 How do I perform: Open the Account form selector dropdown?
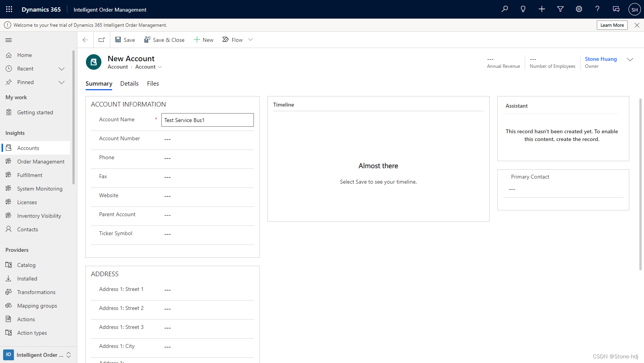coord(149,67)
